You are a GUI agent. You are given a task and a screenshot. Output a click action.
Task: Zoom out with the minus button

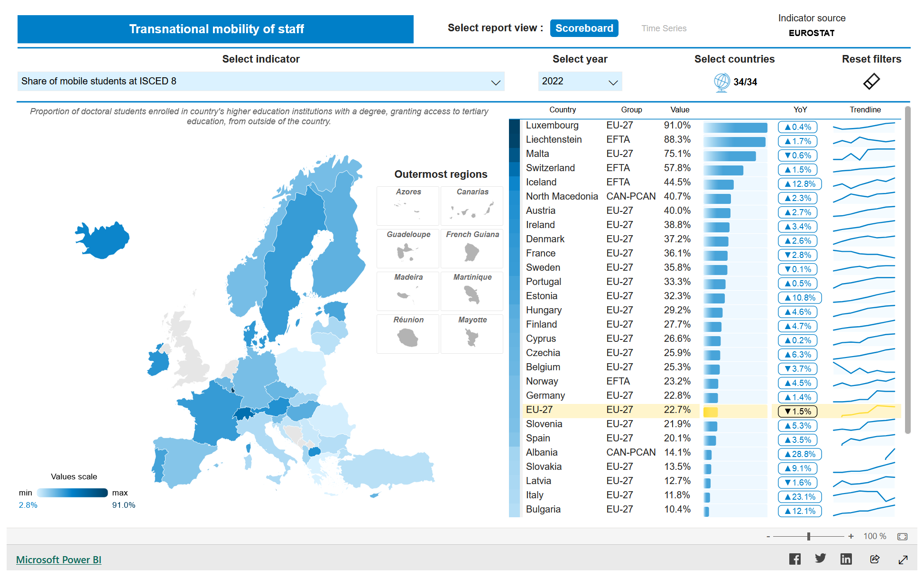[768, 536]
